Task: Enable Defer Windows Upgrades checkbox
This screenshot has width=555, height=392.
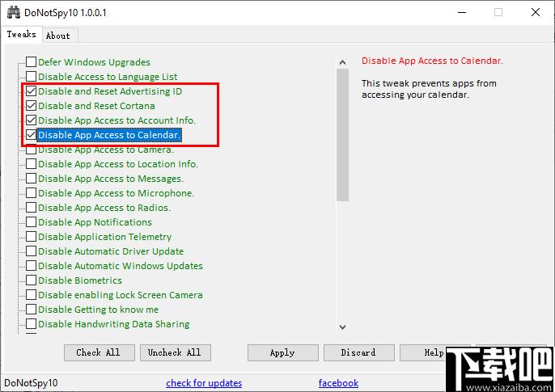Action: [x=31, y=62]
